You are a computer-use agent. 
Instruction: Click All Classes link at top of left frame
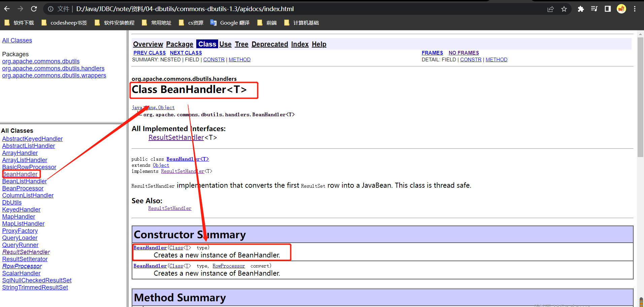point(17,40)
